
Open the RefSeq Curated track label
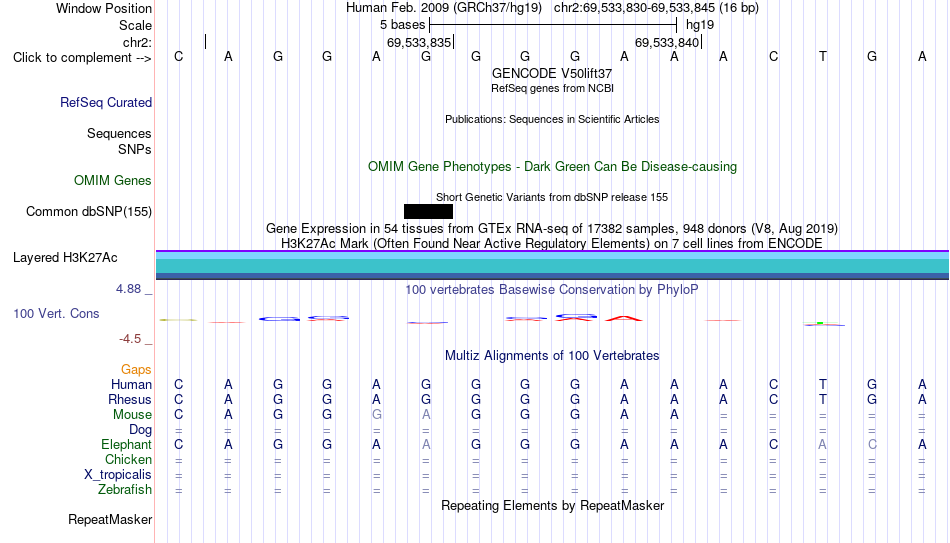pos(106,102)
